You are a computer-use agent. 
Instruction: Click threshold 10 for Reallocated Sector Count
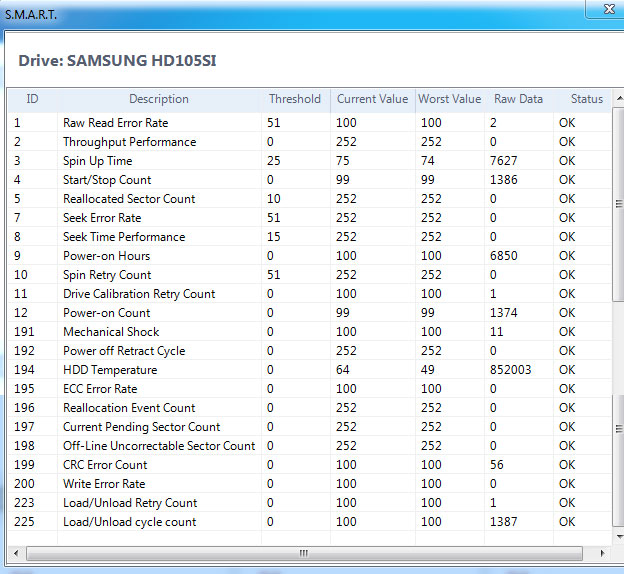274,199
